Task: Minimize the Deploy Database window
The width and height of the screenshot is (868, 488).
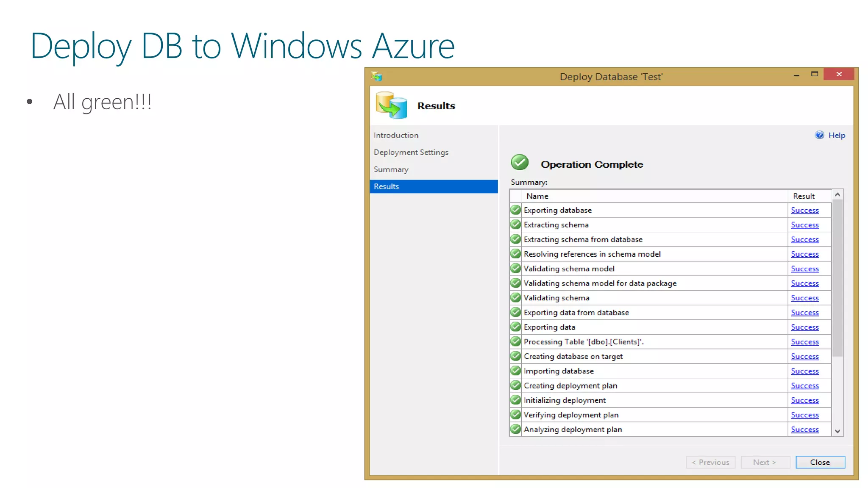Action: pos(796,75)
